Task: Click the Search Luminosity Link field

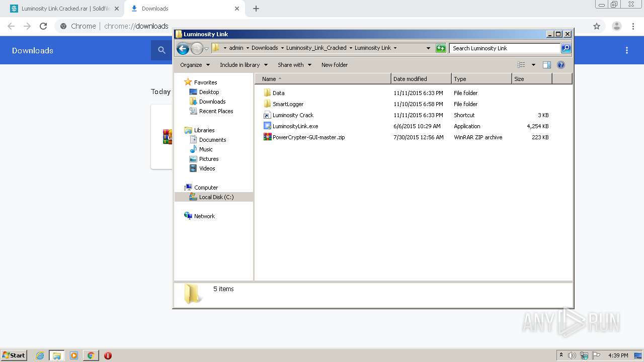Action: click(505, 48)
